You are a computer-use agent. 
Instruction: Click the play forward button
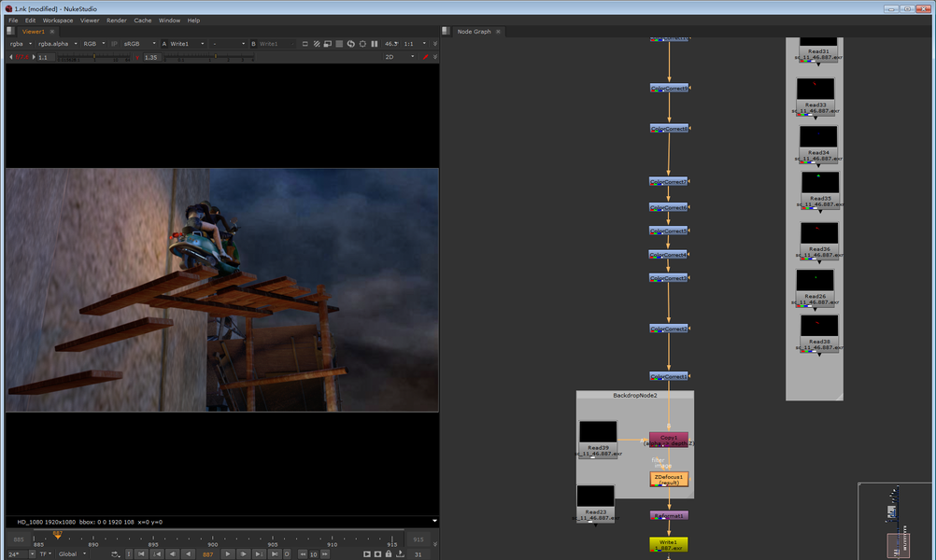click(x=227, y=554)
